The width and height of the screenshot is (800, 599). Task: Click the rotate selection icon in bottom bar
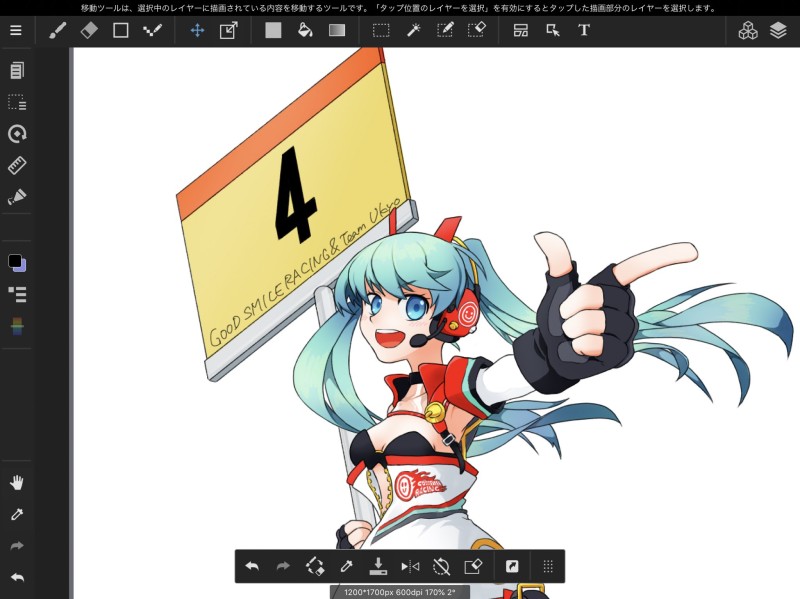point(315,566)
